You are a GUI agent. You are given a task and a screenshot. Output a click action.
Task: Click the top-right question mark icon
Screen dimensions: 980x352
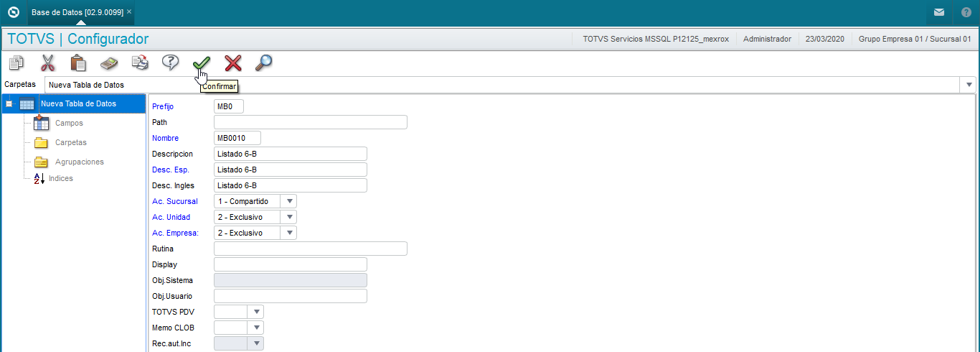pyautogui.click(x=966, y=12)
